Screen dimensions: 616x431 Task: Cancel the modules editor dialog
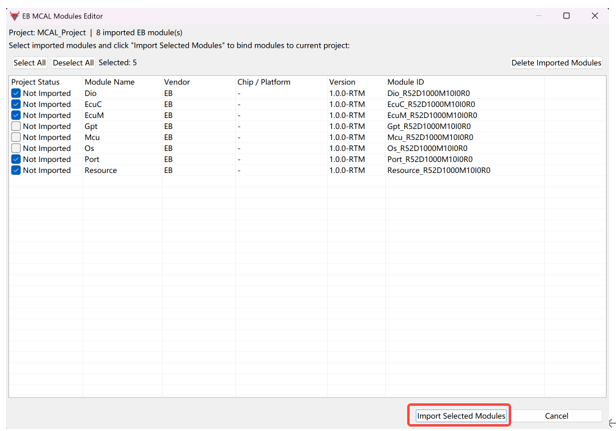click(556, 416)
